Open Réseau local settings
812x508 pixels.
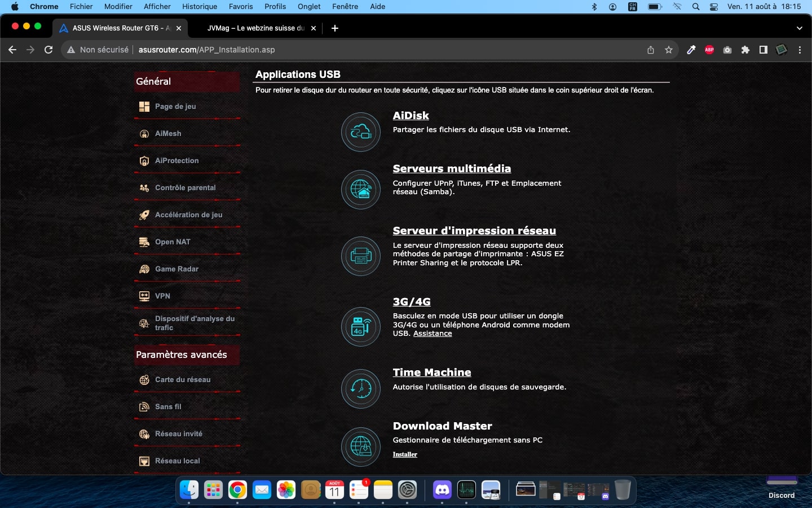(187, 461)
